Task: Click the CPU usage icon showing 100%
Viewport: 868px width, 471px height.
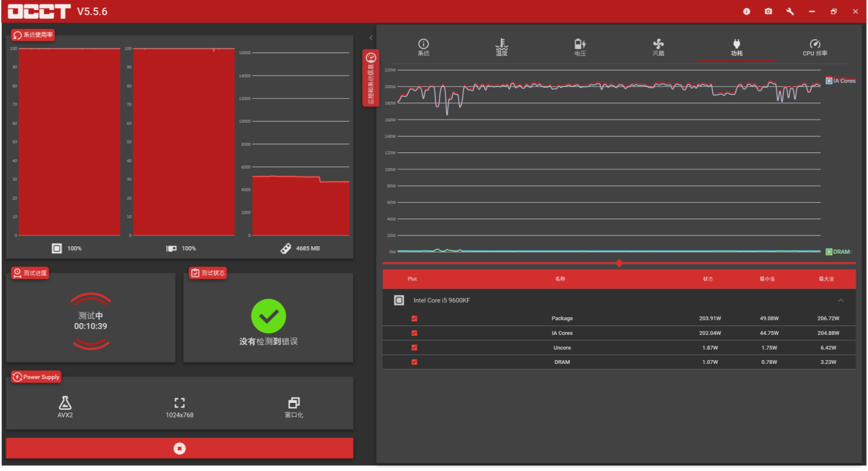Action: (x=57, y=248)
